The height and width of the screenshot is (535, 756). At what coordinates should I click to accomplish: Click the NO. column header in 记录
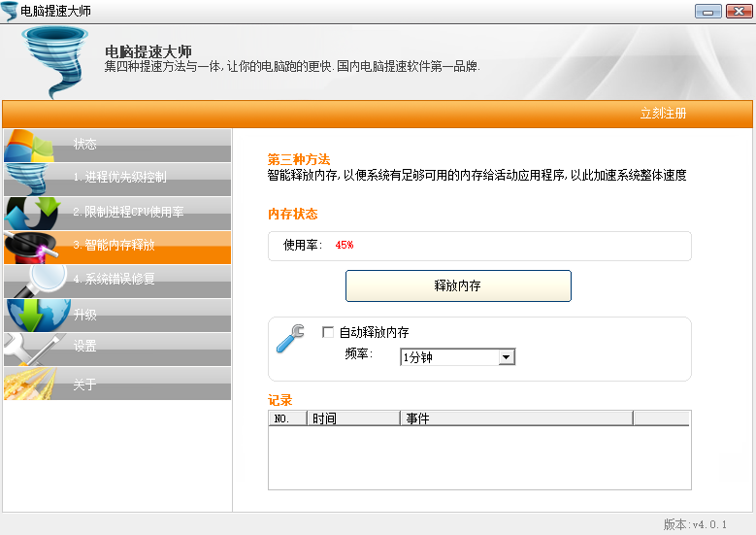coord(287,418)
